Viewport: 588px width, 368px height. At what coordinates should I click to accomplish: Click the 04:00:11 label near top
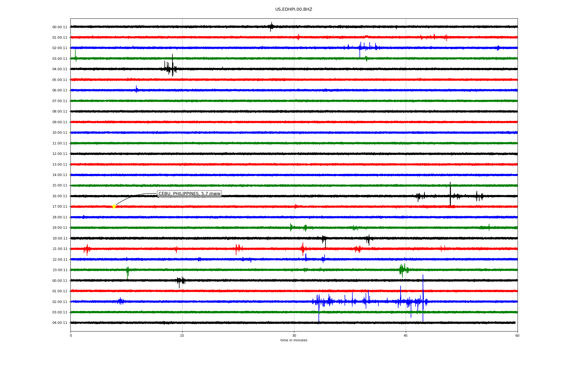(x=60, y=69)
